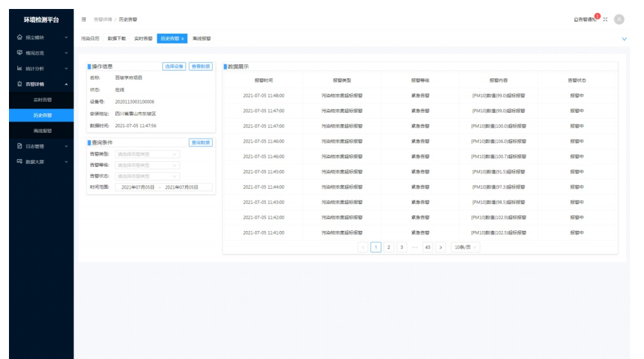Click the user avatar icon
Image resolution: width=644 pixels, height=359 pixels.
click(619, 19)
